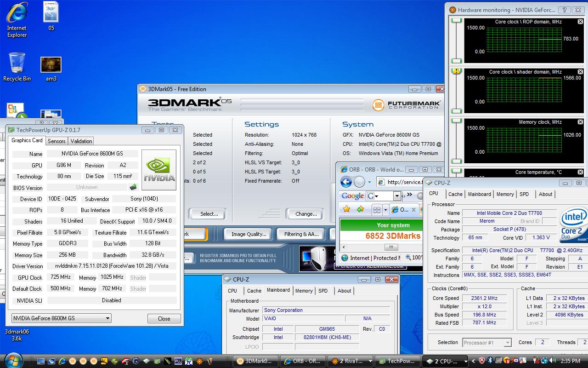This screenshot has height=368, width=588.
Task: Click the TechPow... taskbar button
Action: 397,361
